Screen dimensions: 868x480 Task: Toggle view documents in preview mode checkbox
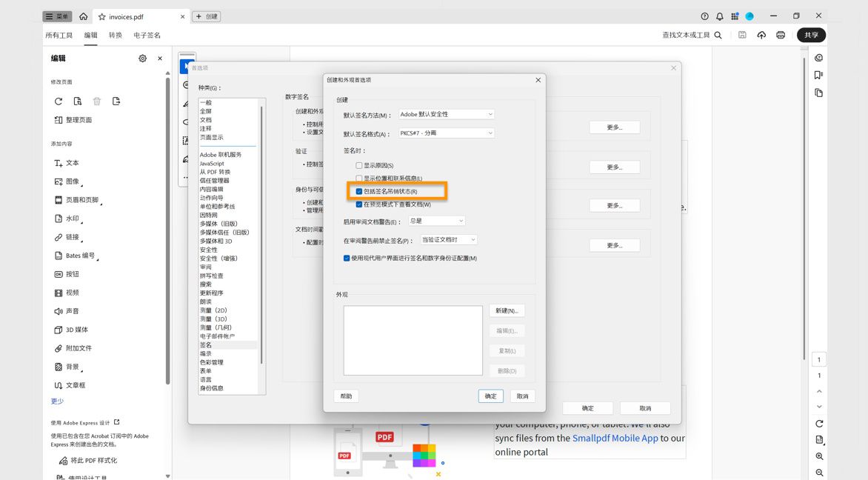tap(358, 204)
